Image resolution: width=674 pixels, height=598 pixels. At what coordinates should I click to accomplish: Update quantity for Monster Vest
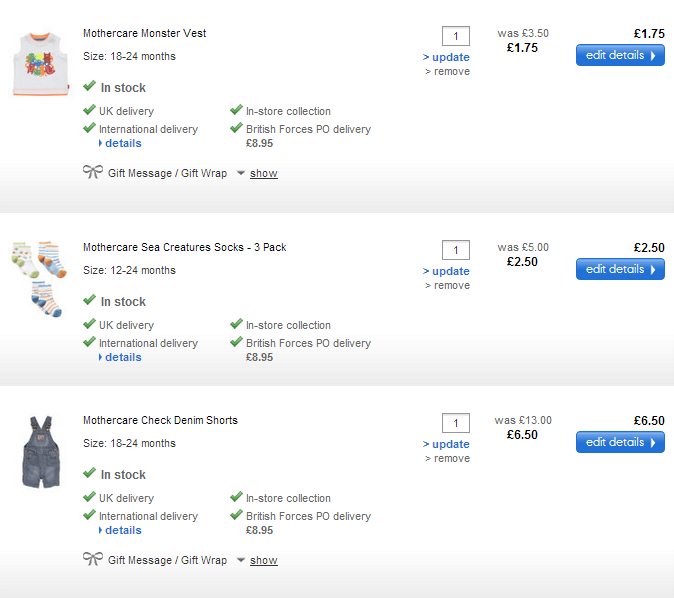(446, 57)
